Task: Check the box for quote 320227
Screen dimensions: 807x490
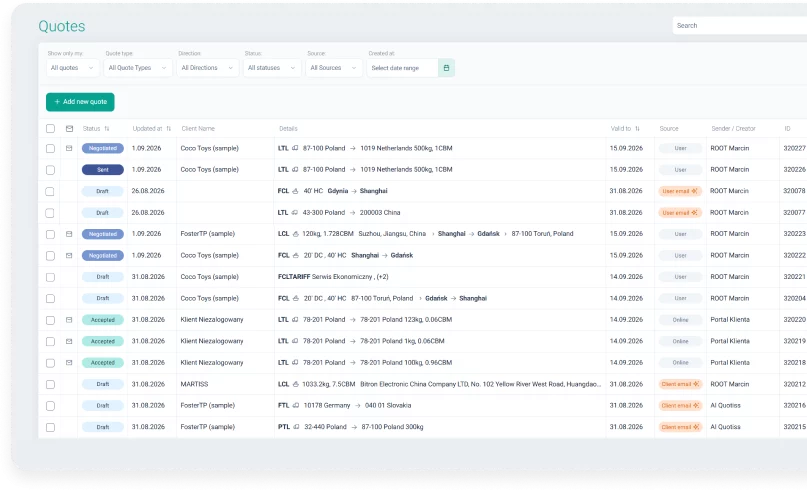Action: pyautogui.click(x=50, y=148)
